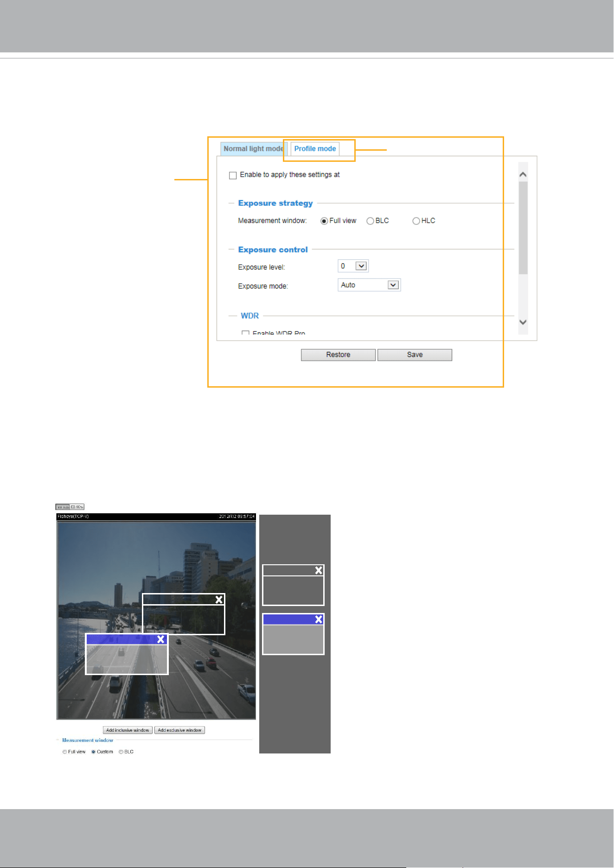The width and height of the screenshot is (614, 868).
Task: Open the Exposure level dropdown
Action: (x=353, y=266)
